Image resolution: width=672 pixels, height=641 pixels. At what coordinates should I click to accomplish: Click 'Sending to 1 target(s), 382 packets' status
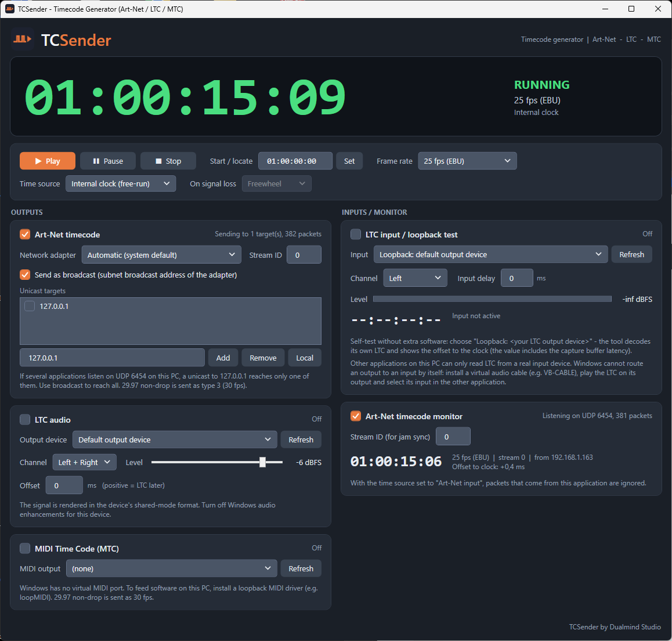click(x=268, y=233)
